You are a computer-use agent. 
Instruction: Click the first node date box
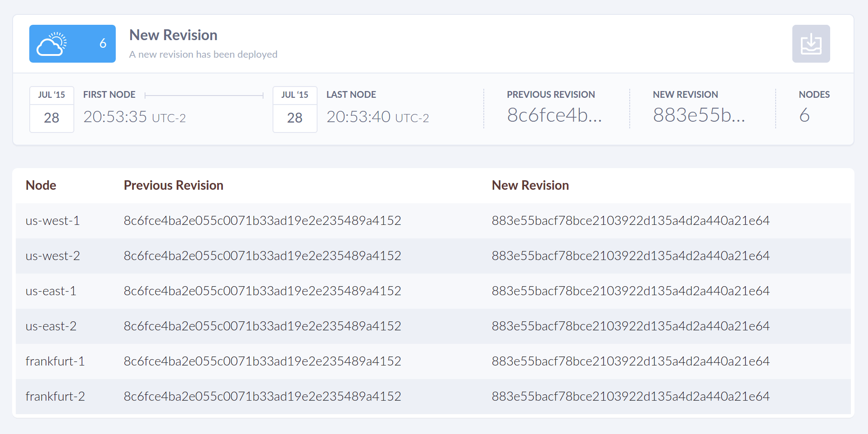52,110
